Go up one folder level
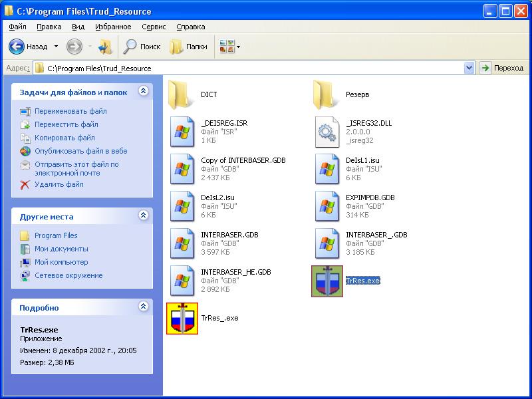The height and width of the screenshot is (399, 532). click(105, 47)
